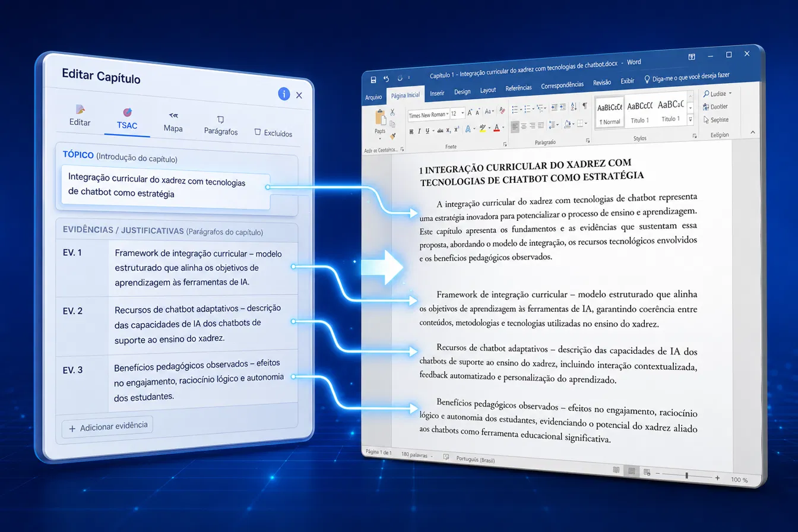Toggle Superscript x² formatting
The image size is (798, 532).
point(457,130)
